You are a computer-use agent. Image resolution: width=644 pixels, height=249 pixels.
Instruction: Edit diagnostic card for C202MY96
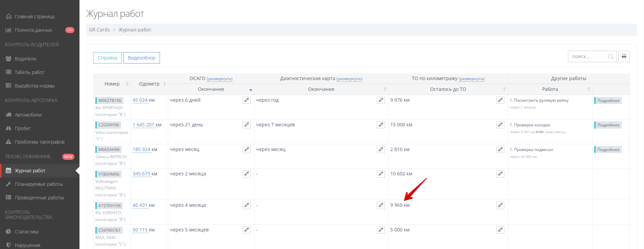381,125
